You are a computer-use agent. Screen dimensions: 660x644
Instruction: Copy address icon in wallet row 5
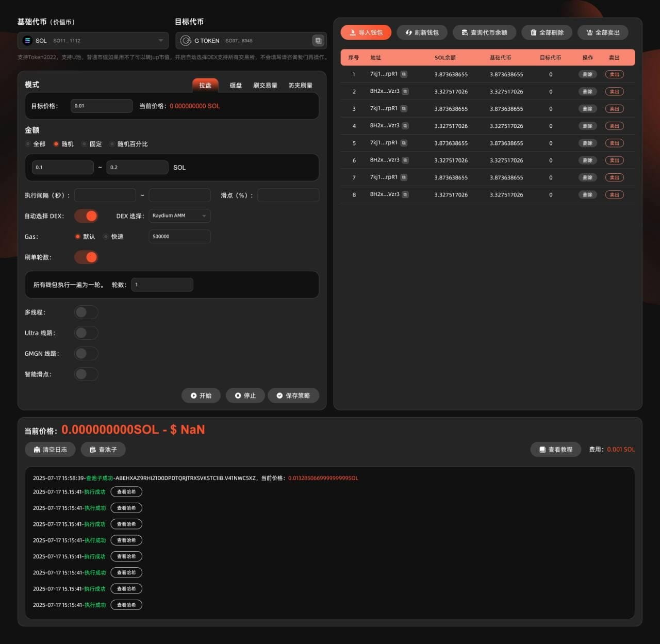coord(404,143)
